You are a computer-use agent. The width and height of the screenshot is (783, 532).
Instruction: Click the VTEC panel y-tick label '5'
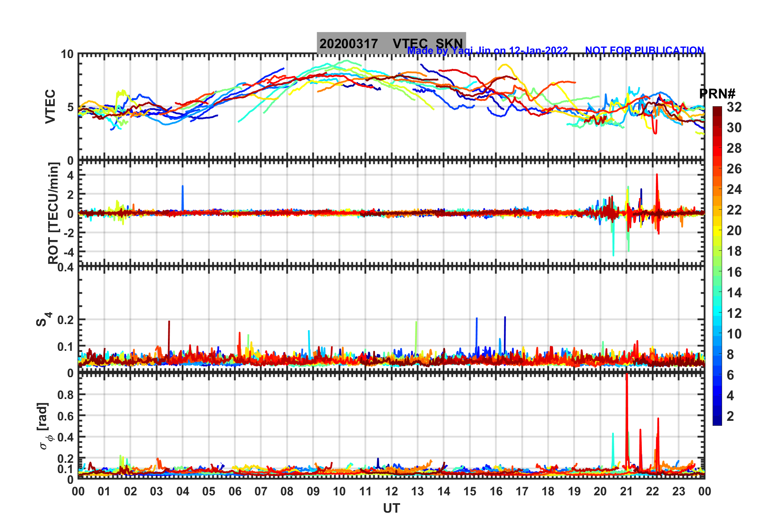coord(70,107)
